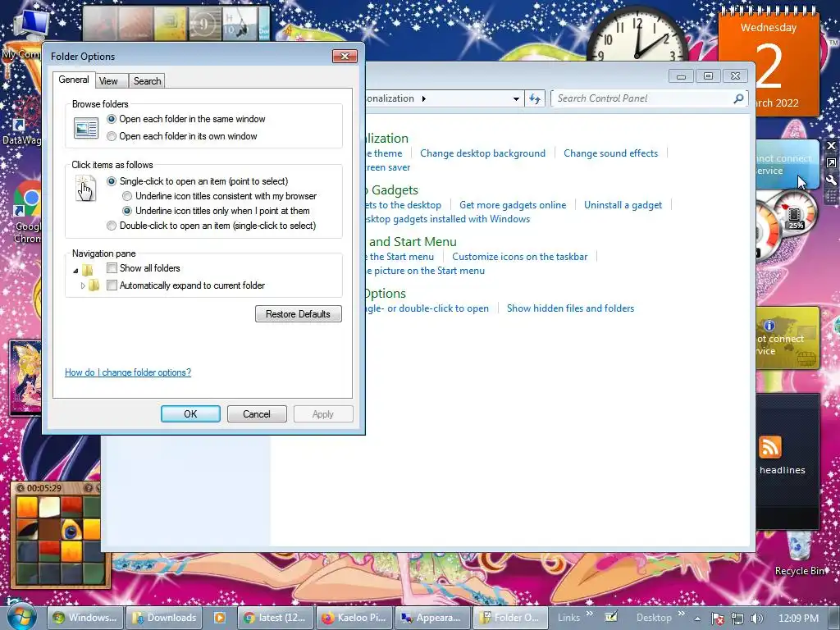This screenshot has height=630, width=840.
Task: Expand the Desktop toolbar chevron on taskbar
Action: click(x=682, y=614)
